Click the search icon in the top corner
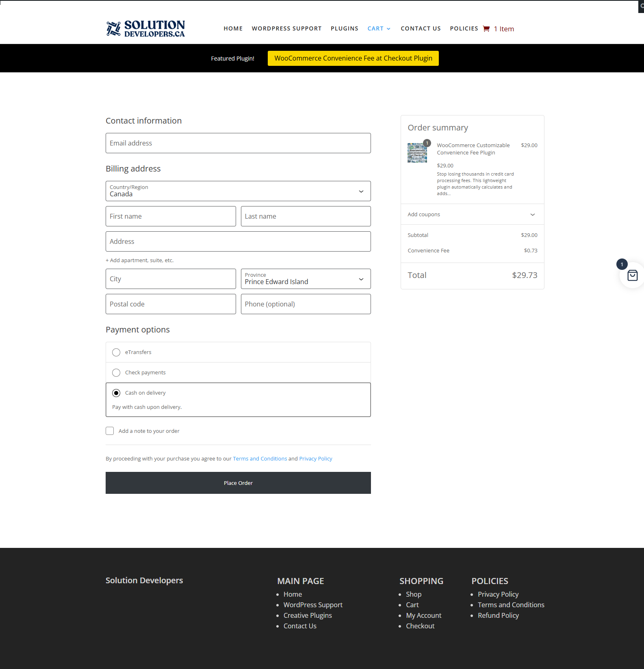The image size is (644, 669). (642, 6)
